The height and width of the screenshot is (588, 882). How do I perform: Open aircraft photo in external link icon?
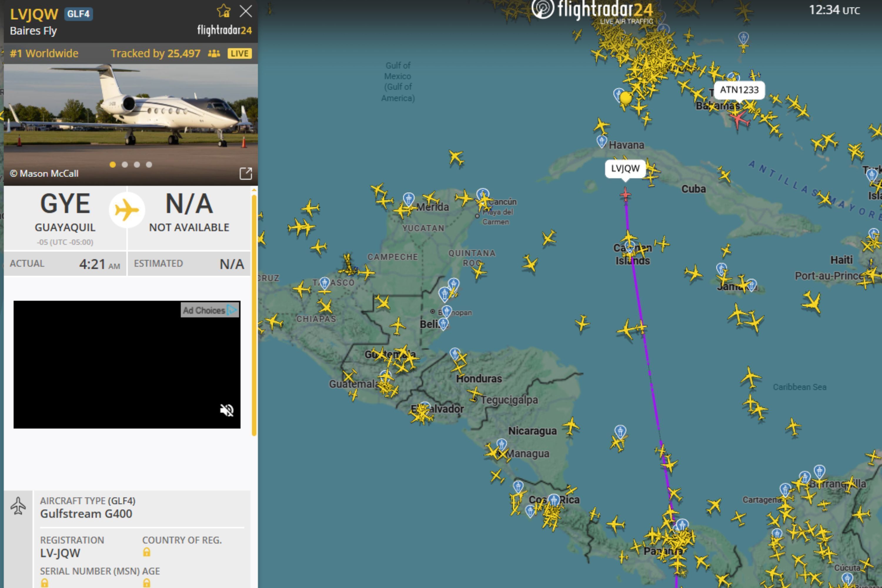[245, 174]
